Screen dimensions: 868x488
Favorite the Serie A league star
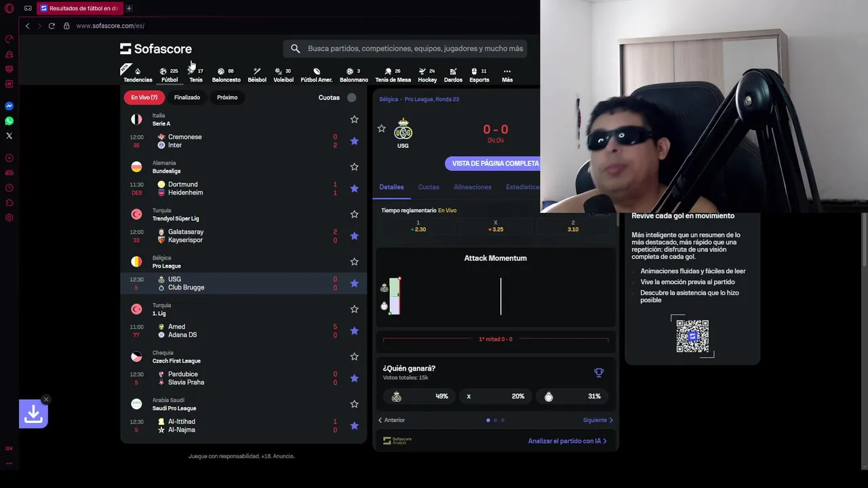point(354,119)
